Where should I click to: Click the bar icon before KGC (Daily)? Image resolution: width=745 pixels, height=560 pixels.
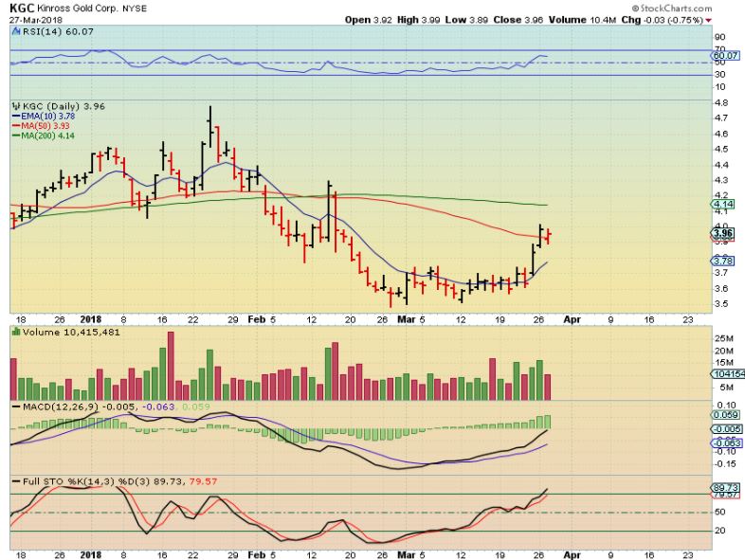pos(17,106)
